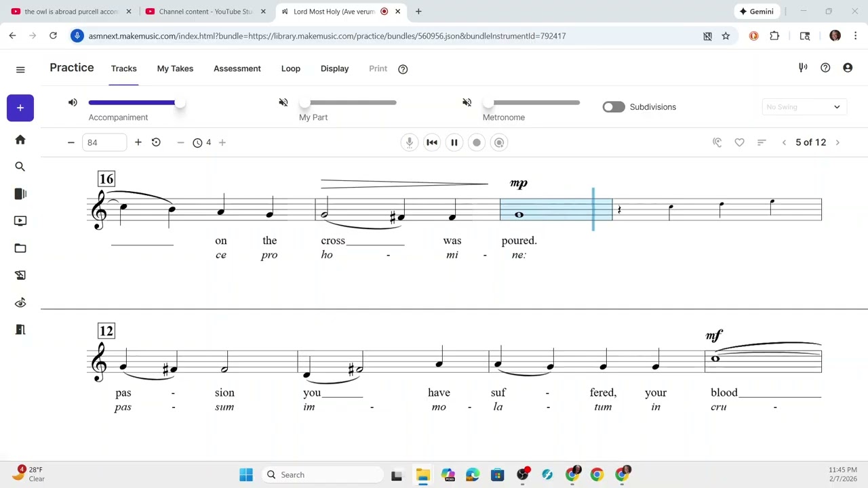Viewport: 868px width, 488px height.
Task: Click the help icon next to Print
Action: 403,69
